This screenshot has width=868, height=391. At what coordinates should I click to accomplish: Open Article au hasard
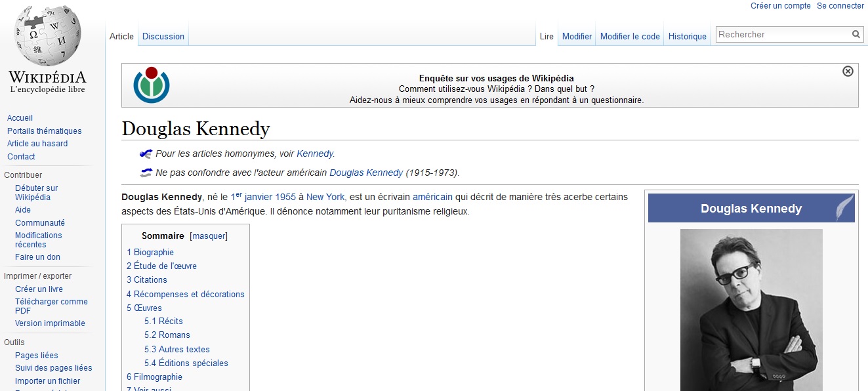(37, 144)
